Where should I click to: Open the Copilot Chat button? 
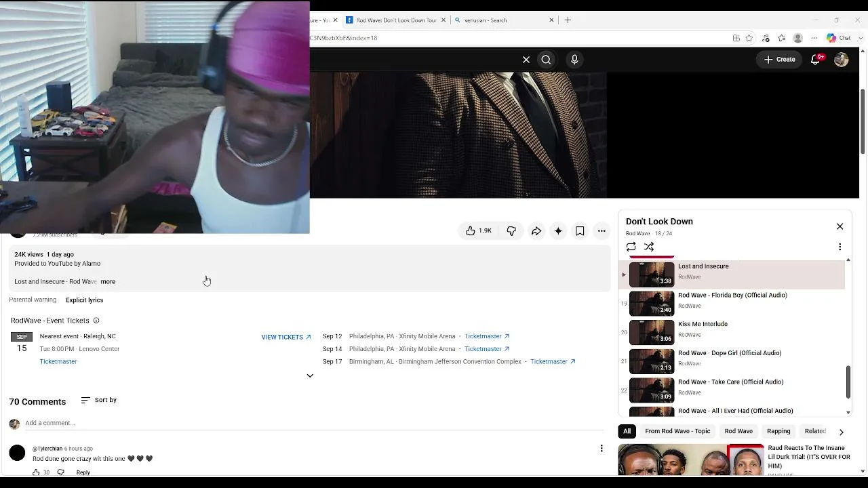tap(838, 38)
